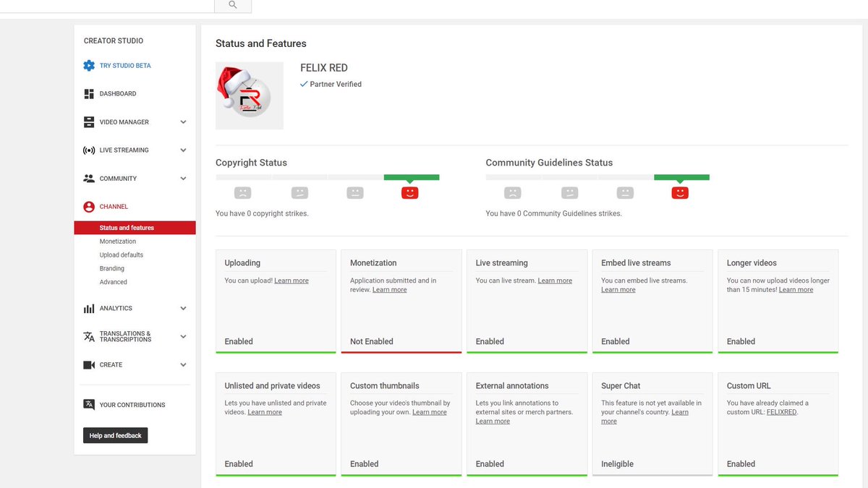Click the Translations & Transcriptions icon
868x488 pixels.
click(89, 337)
